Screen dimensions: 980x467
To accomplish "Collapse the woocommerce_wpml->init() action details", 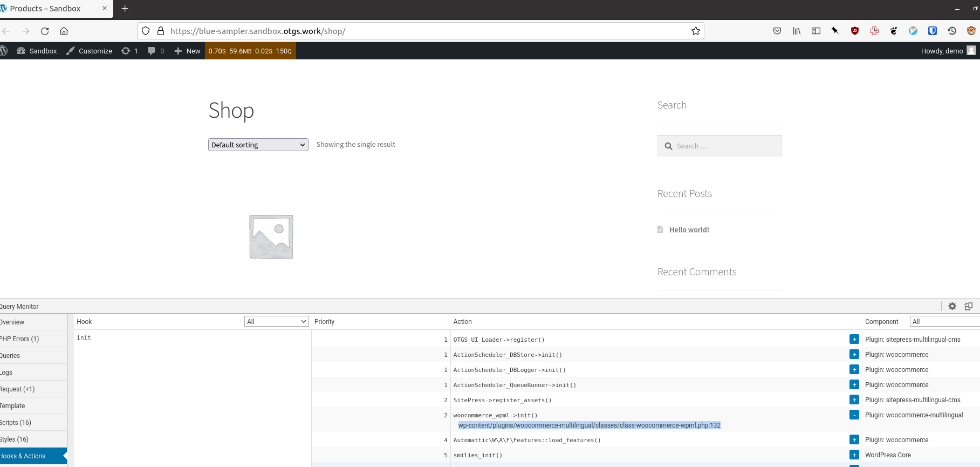I will click(x=854, y=415).
